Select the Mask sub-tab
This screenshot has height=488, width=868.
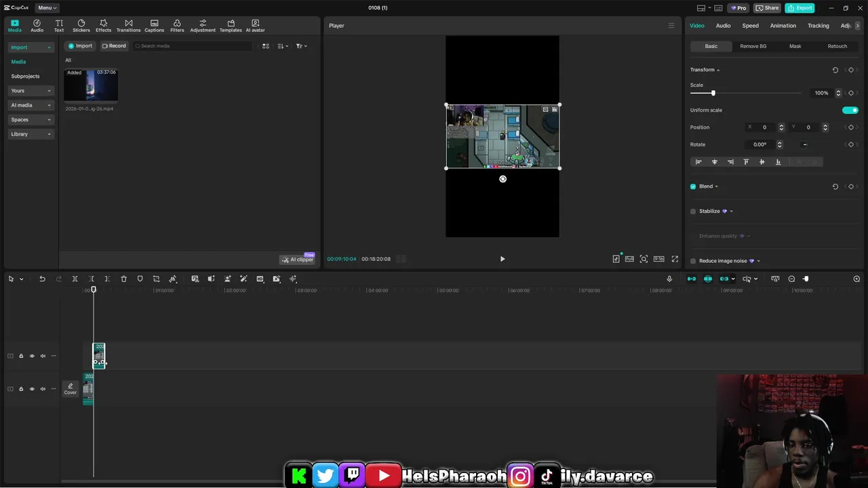(x=795, y=46)
